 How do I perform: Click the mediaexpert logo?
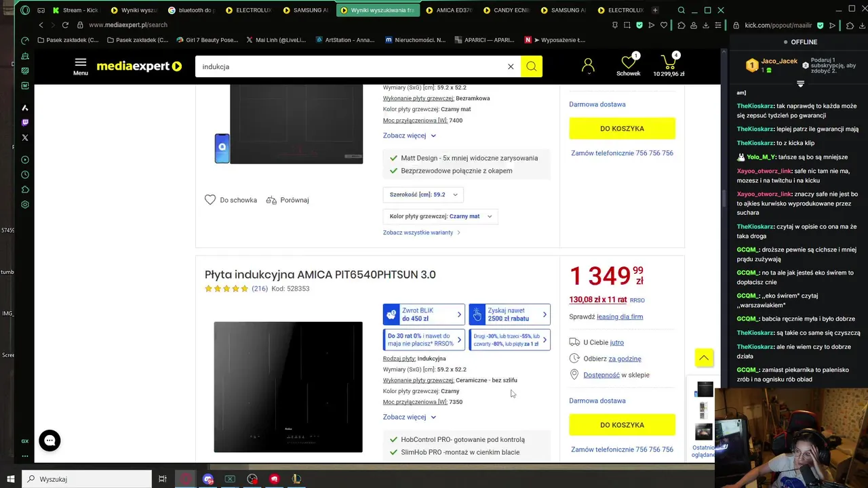(139, 66)
